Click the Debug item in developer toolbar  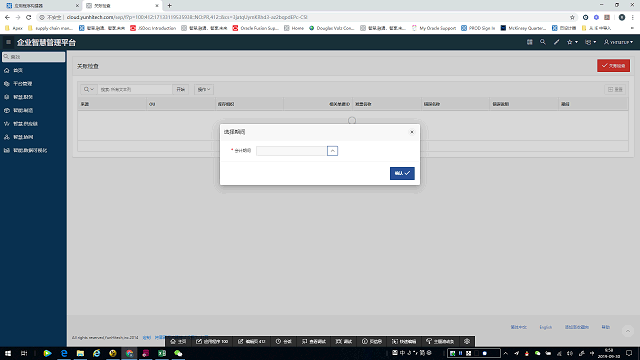click(x=344, y=342)
